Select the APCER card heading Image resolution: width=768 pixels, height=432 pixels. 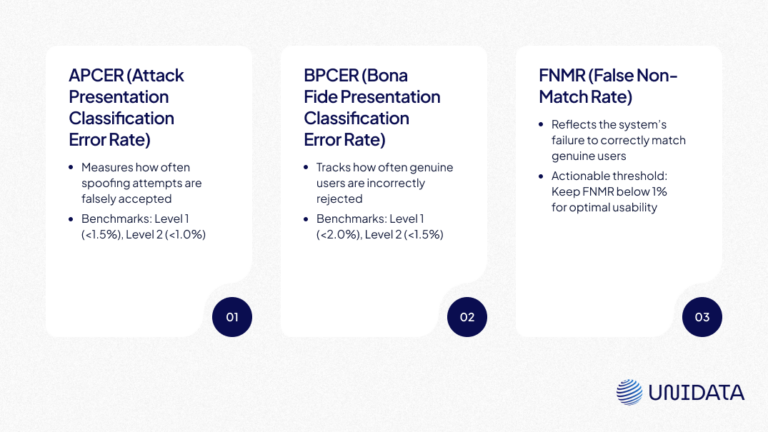click(126, 107)
